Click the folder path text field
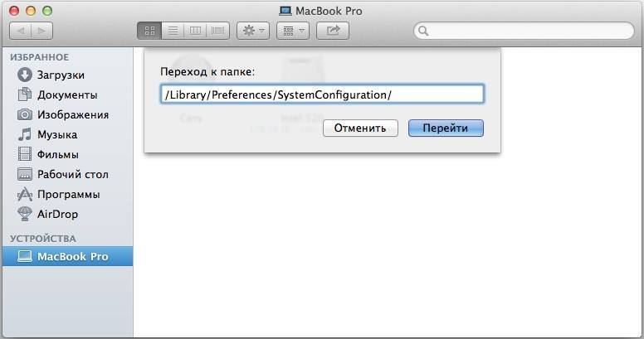 tap(322, 94)
